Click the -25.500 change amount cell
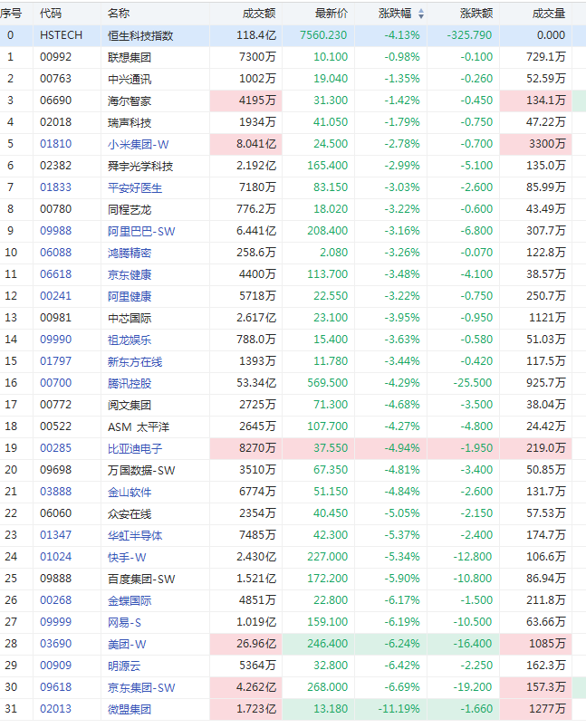Viewport: 586px width, 728px height. (x=473, y=383)
